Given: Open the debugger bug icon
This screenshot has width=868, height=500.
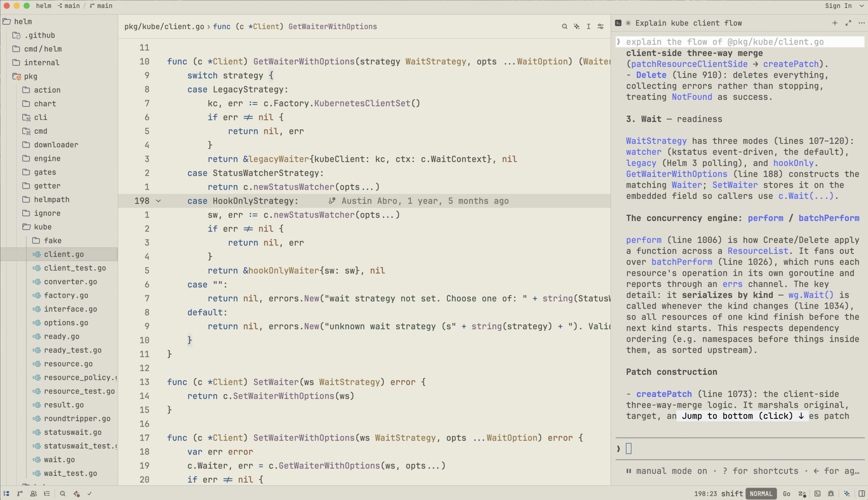Looking at the screenshot, I should point(831,493).
